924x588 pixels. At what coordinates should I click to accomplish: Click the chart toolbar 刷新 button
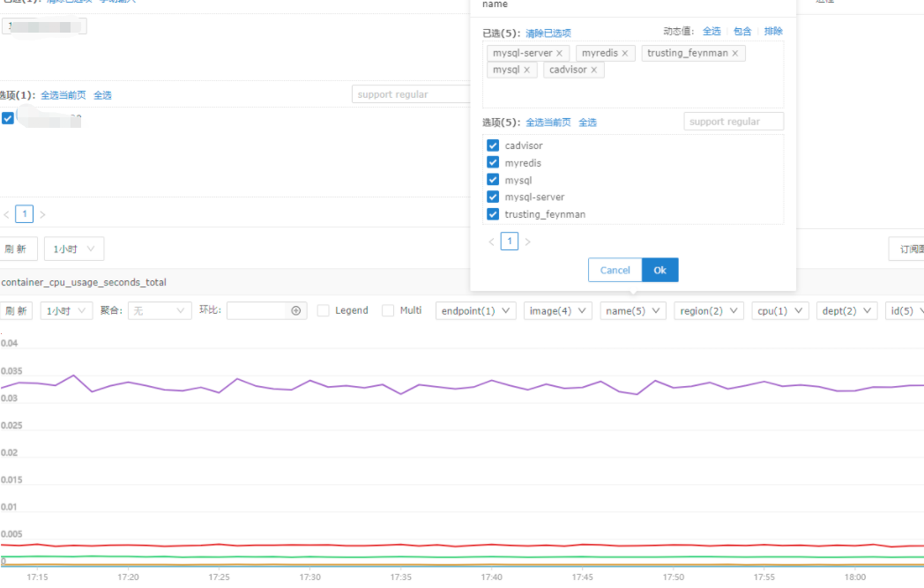pyautogui.click(x=16, y=310)
